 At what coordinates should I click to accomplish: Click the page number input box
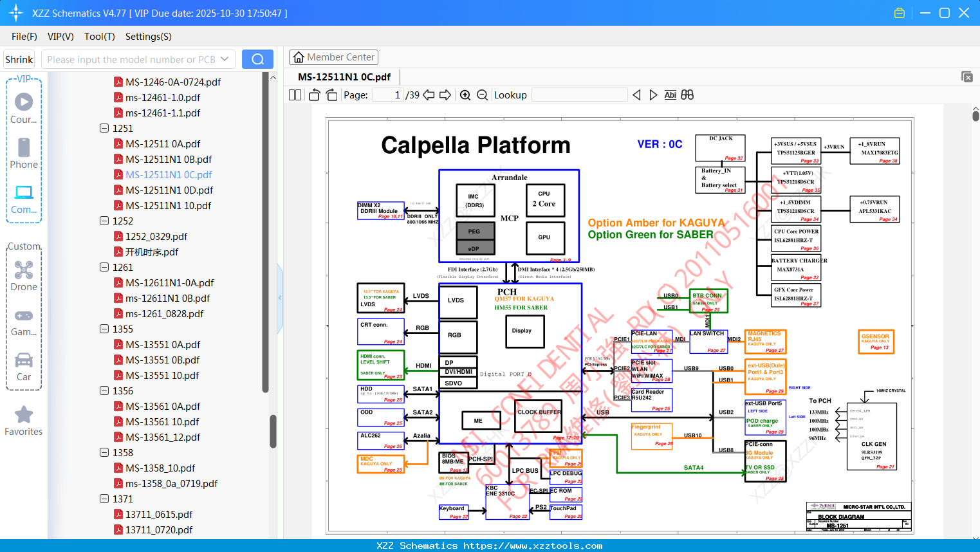pos(388,95)
